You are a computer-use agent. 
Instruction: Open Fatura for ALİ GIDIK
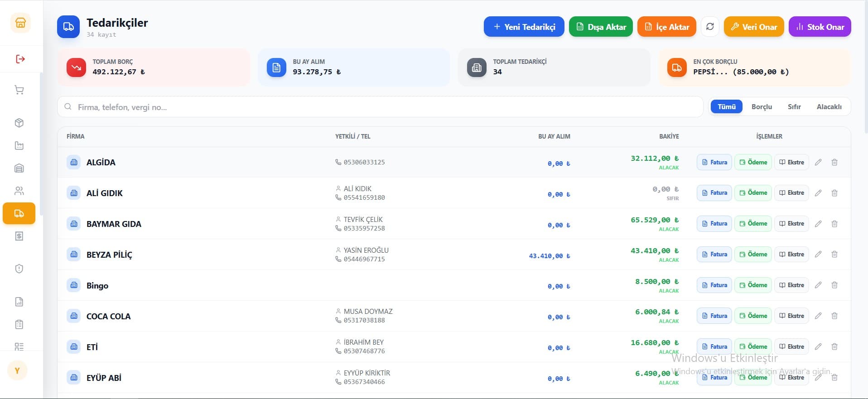coord(714,193)
